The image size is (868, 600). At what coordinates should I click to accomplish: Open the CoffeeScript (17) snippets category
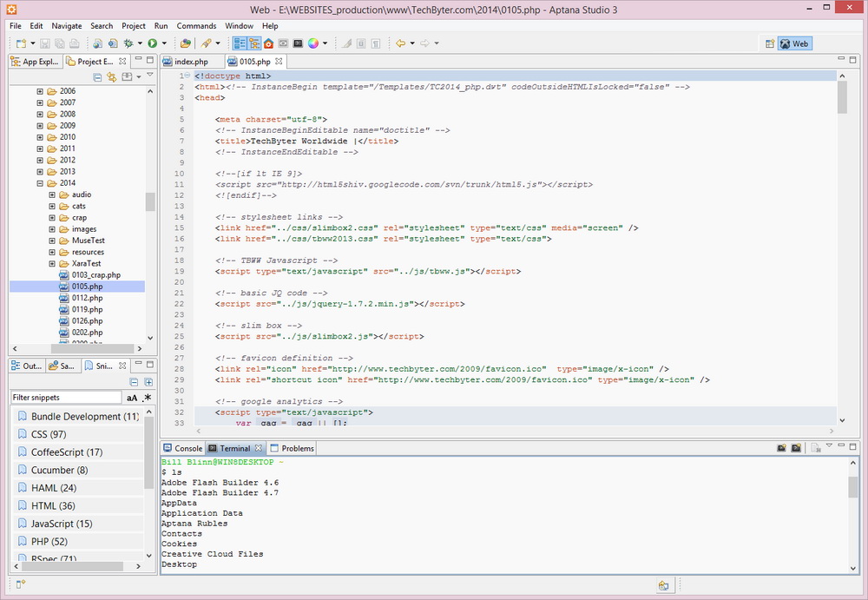point(77,452)
